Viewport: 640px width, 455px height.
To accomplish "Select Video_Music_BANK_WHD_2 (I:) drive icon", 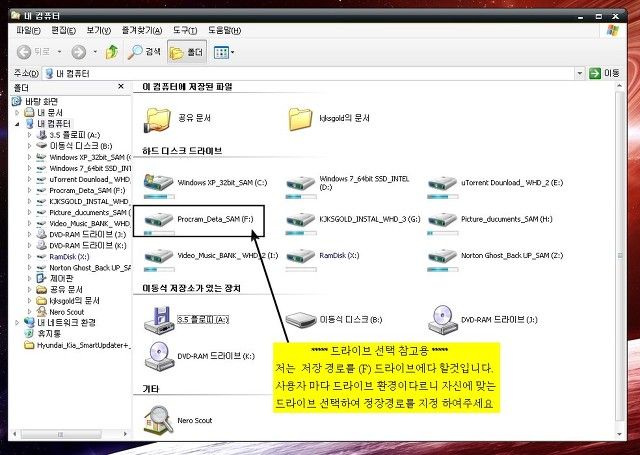I will [x=158, y=257].
